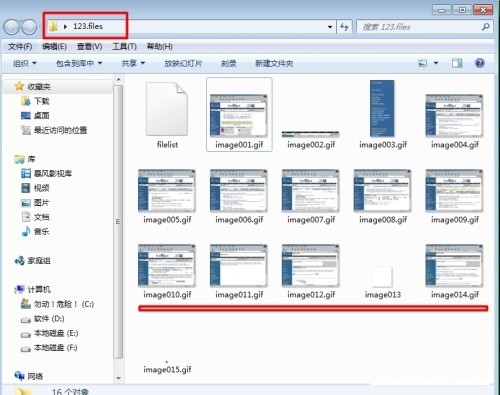
Task: Select the image005.gif thumbnail
Action: [167, 191]
